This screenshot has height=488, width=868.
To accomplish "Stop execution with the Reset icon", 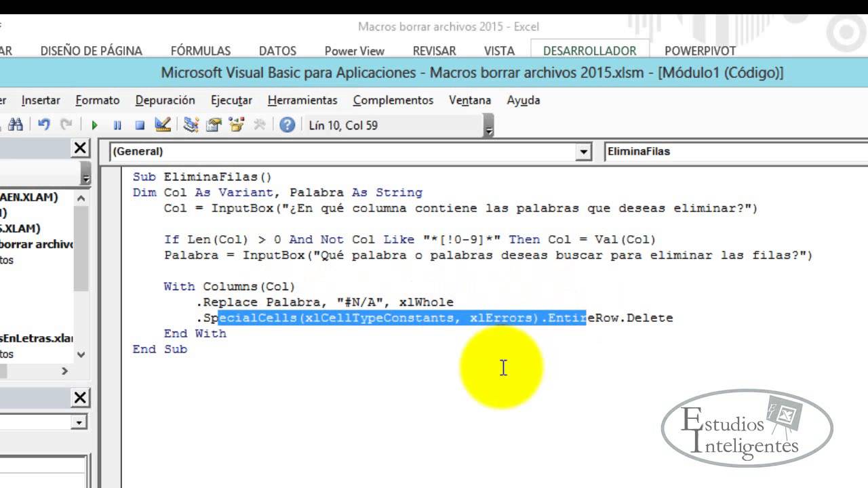I will tap(140, 125).
